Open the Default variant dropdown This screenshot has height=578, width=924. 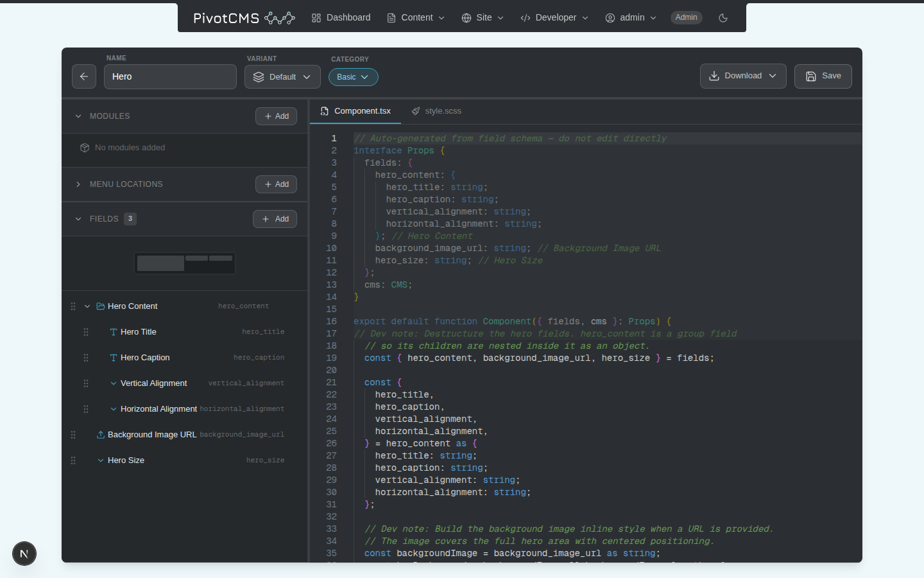click(x=282, y=77)
